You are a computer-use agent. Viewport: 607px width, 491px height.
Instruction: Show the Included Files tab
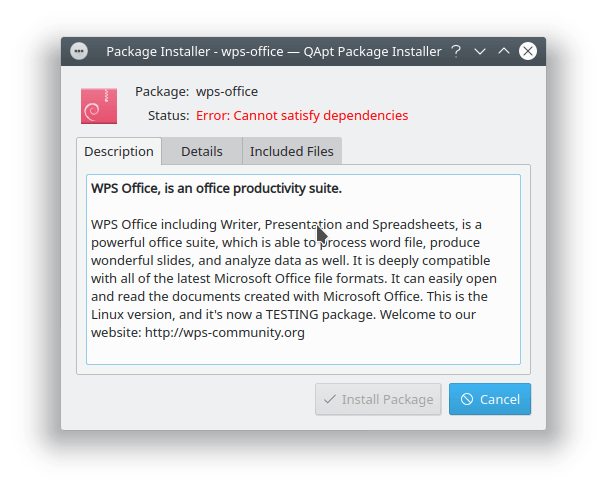[292, 152]
